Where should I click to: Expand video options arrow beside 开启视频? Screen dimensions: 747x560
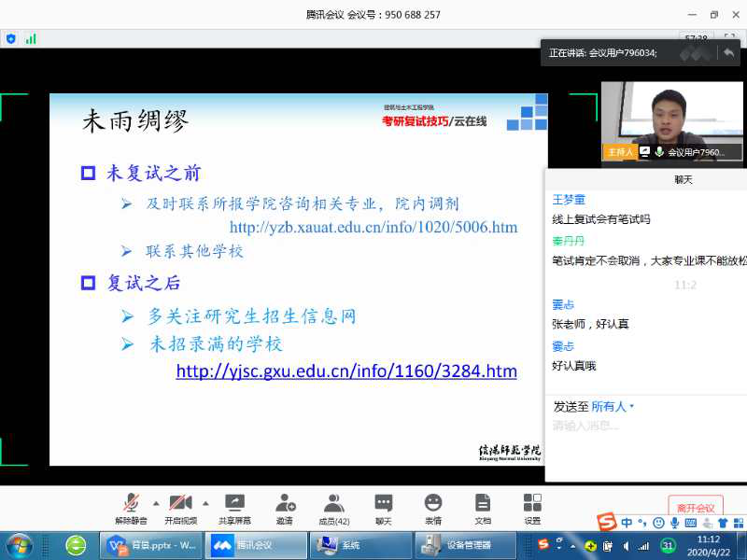tap(205, 502)
